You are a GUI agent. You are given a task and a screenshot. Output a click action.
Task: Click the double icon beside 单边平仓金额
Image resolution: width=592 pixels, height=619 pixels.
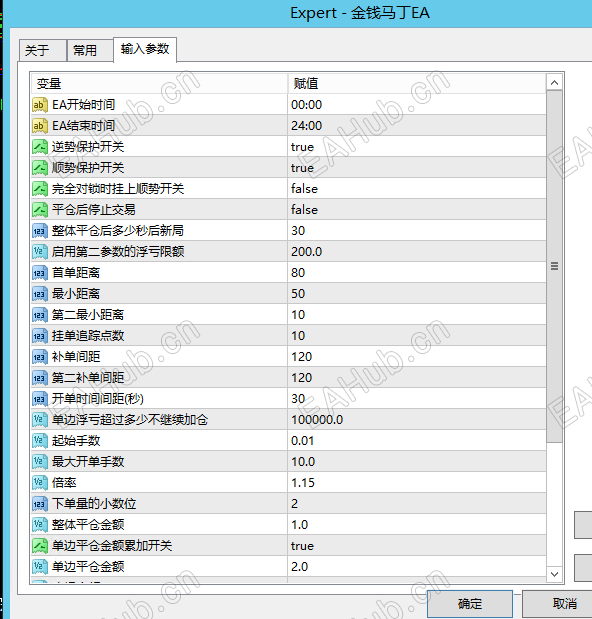(x=40, y=566)
